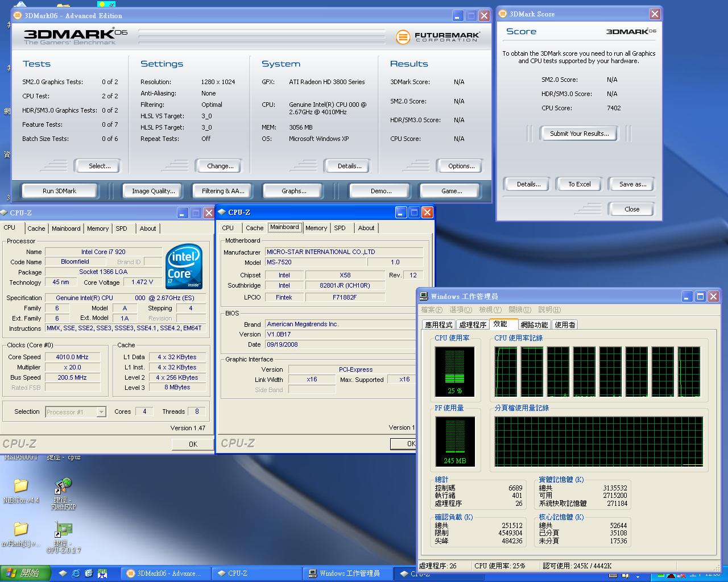Click the Intel Core i7 inside logo

coord(184,267)
